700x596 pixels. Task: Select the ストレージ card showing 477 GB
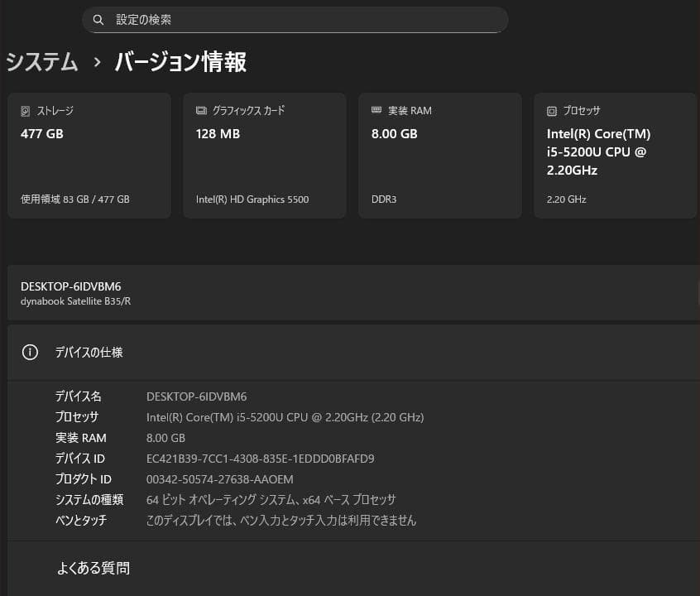click(x=89, y=155)
